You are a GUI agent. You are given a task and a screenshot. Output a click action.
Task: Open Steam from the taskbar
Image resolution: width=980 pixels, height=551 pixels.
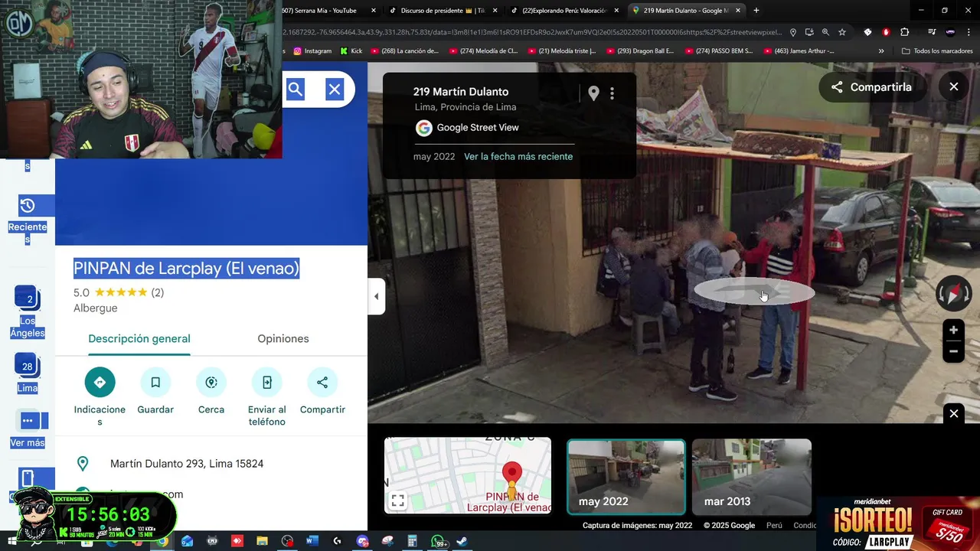(x=462, y=541)
